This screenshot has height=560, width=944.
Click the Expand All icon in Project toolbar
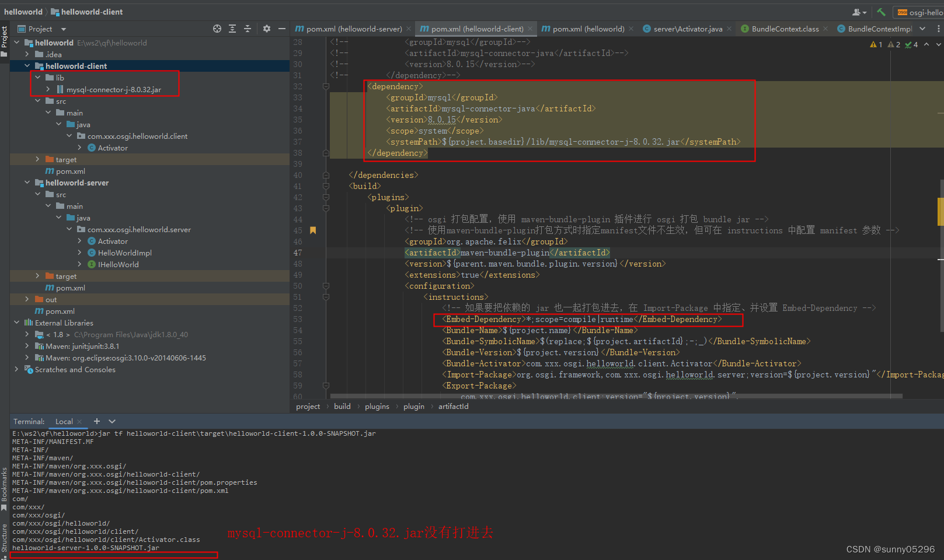pyautogui.click(x=232, y=28)
